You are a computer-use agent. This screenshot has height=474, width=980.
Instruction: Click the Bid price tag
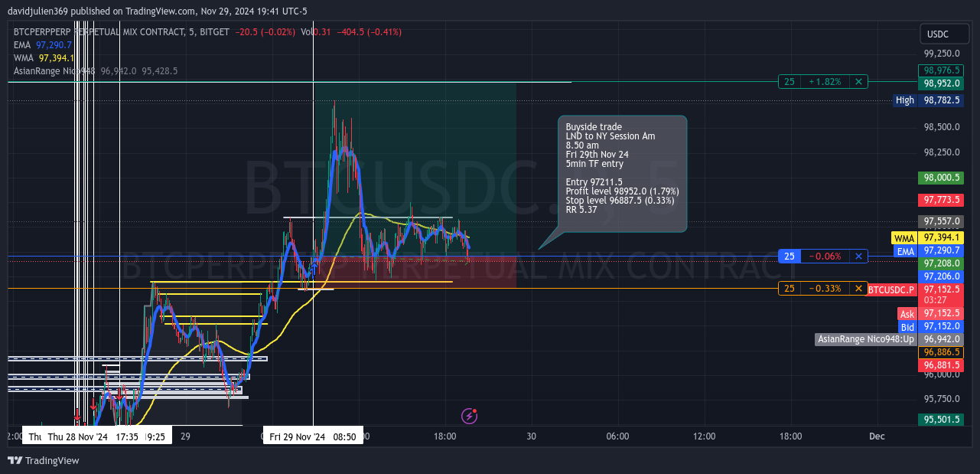930,327
